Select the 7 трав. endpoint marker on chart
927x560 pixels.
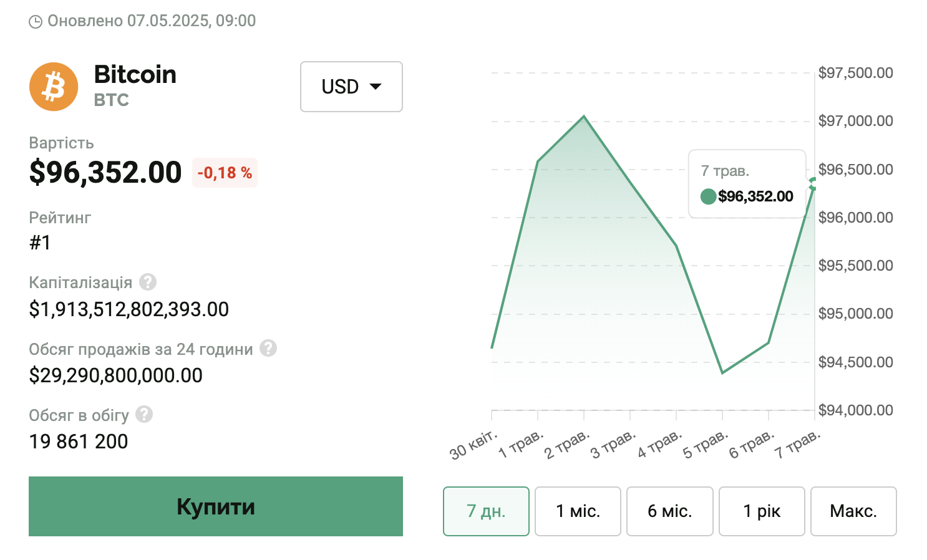(x=813, y=184)
